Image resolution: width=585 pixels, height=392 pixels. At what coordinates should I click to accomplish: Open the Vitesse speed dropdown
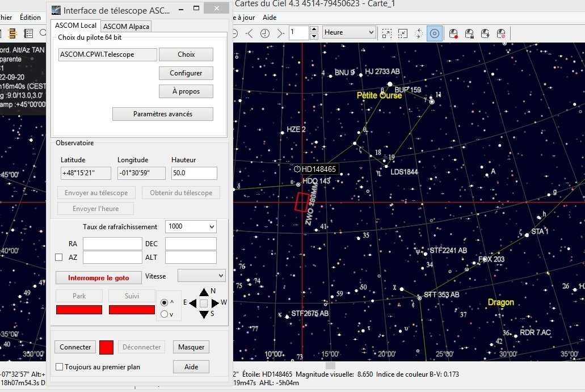click(x=201, y=276)
